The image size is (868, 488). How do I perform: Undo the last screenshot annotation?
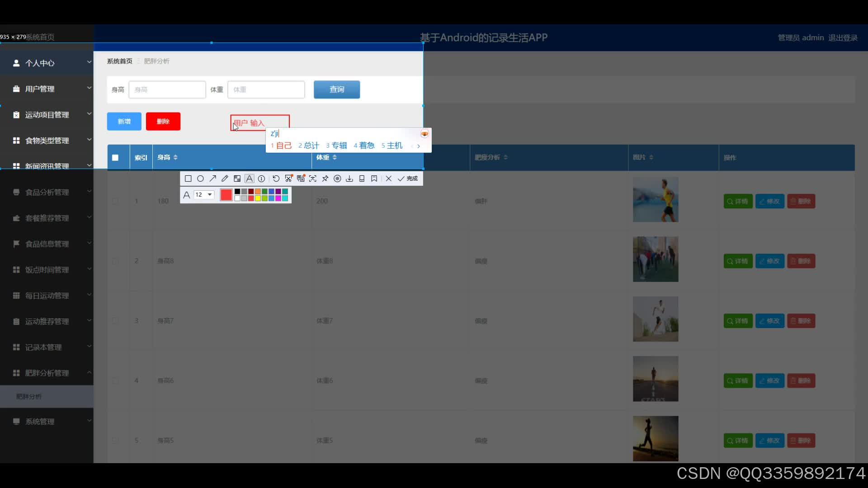(276, 178)
